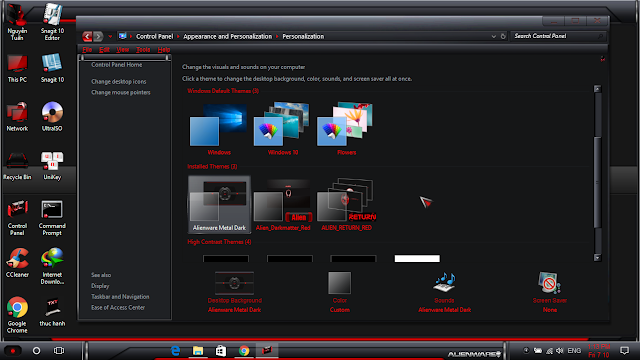Open Change desktop icons link

118,82
